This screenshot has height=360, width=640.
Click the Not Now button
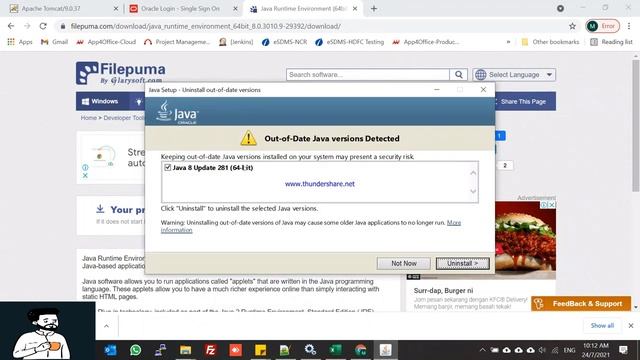(404, 263)
